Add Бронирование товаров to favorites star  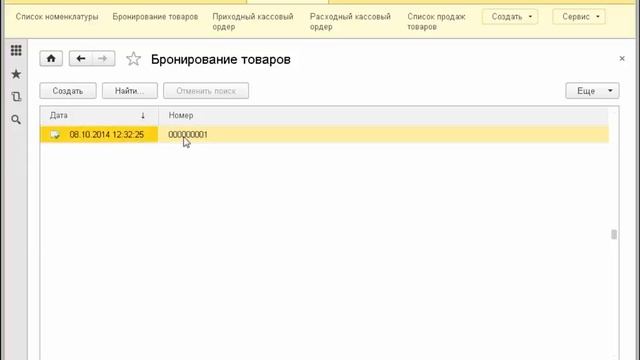pos(133,59)
